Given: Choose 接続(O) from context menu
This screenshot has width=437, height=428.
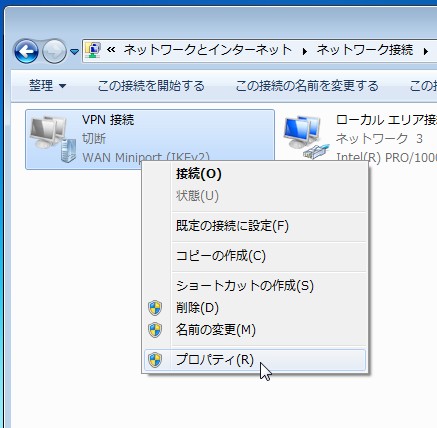Looking at the screenshot, I should 198,174.
